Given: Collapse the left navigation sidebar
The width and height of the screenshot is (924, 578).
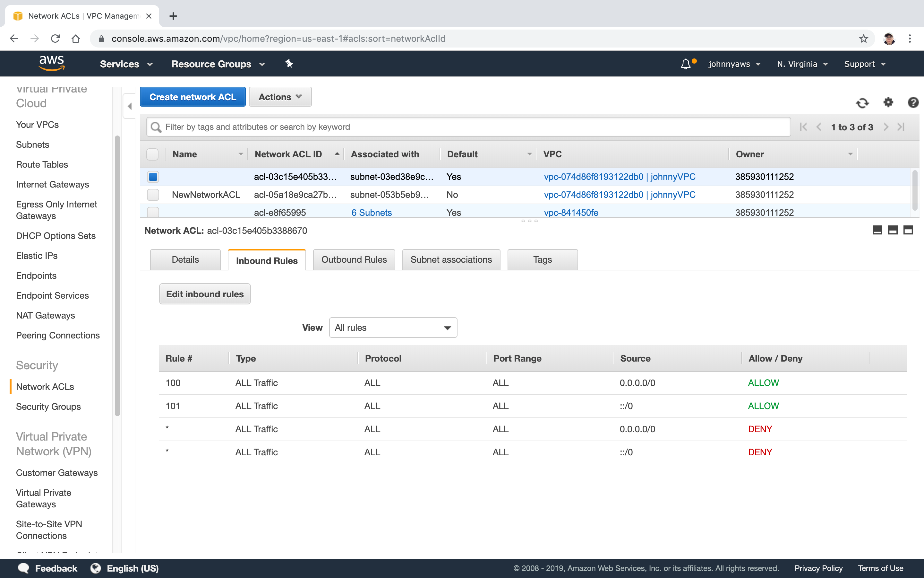Looking at the screenshot, I should click(129, 106).
